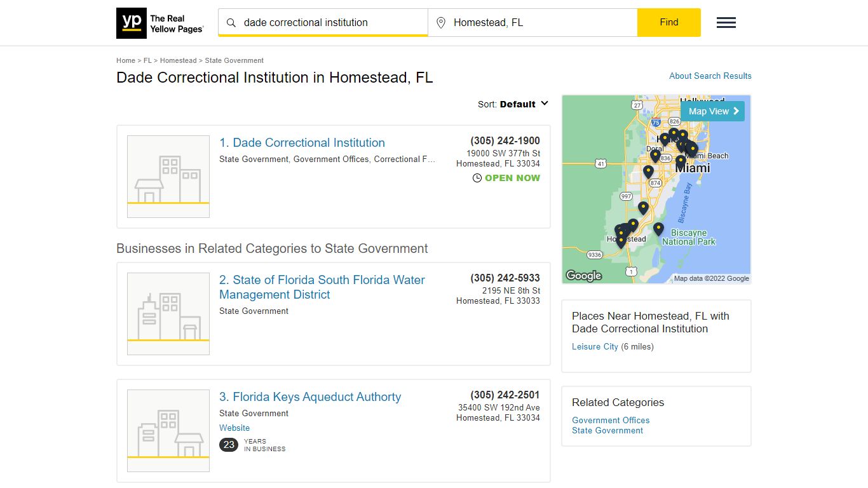Open Government Offices related category
The height and width of the screenshot is (488, 868).
(x=611, y=420)
